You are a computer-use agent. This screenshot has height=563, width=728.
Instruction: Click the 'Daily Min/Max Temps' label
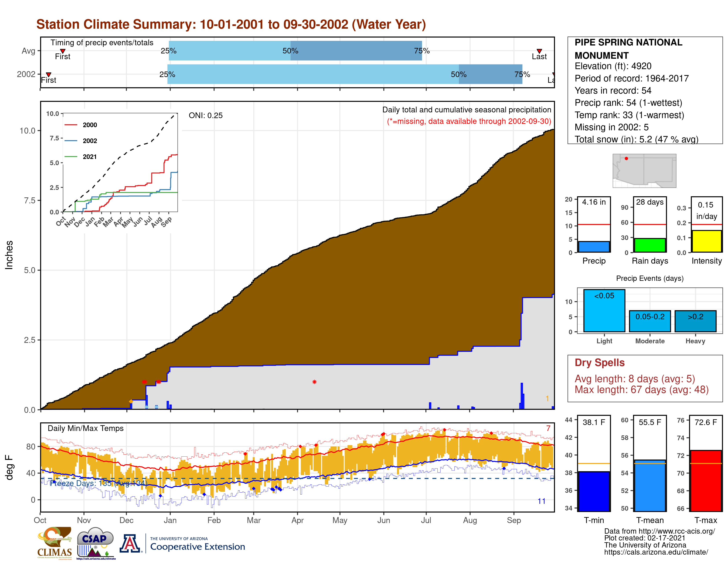pyautogui.click(x=85, y=428)
